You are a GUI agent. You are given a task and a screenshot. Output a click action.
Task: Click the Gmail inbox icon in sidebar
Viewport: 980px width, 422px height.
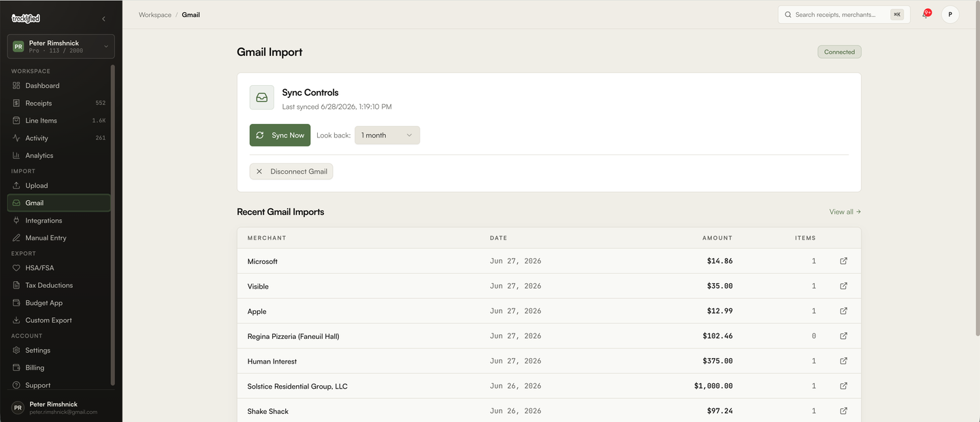[16, 203]
